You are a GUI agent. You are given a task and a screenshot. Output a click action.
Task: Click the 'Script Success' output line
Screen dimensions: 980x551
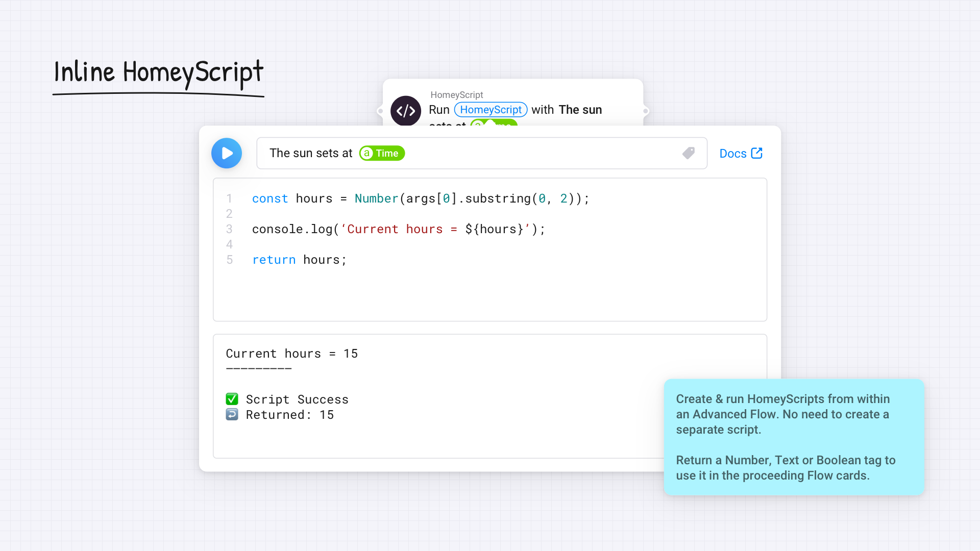[x=297, y=399]
